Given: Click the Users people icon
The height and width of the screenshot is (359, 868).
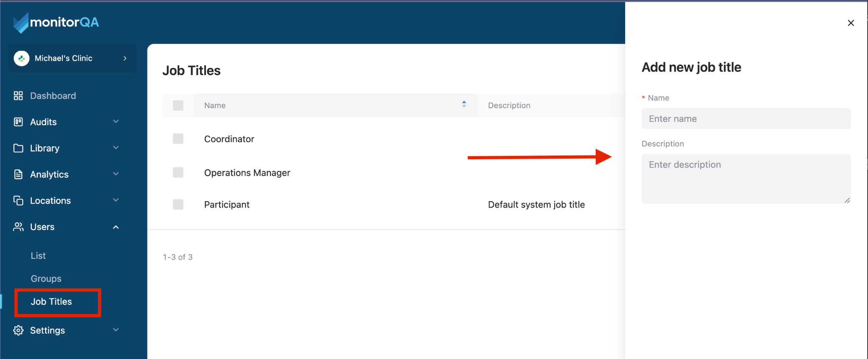Looking at the screenshot, I should tap(18, 227).
